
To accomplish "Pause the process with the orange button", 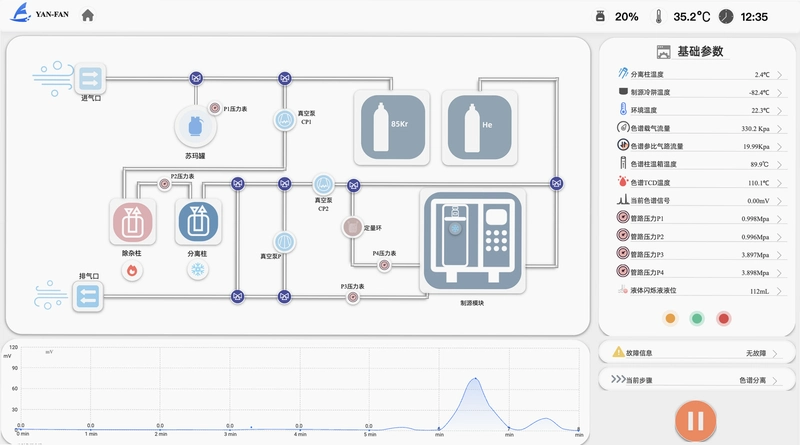I will point(695,421).
